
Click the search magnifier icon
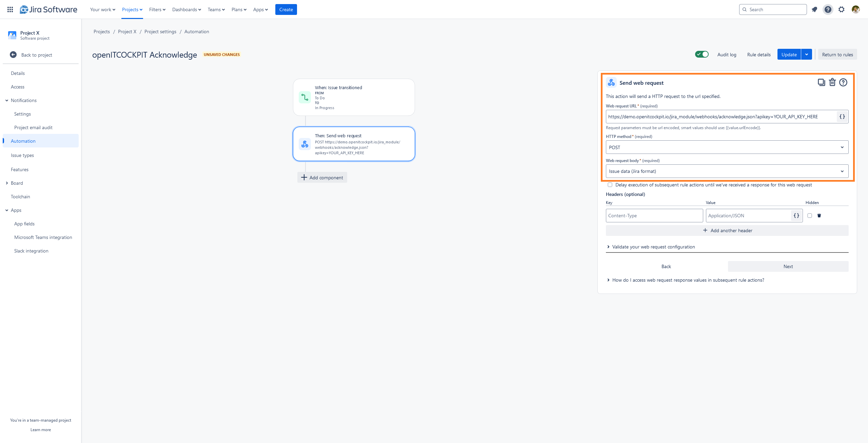pos(745,9)
